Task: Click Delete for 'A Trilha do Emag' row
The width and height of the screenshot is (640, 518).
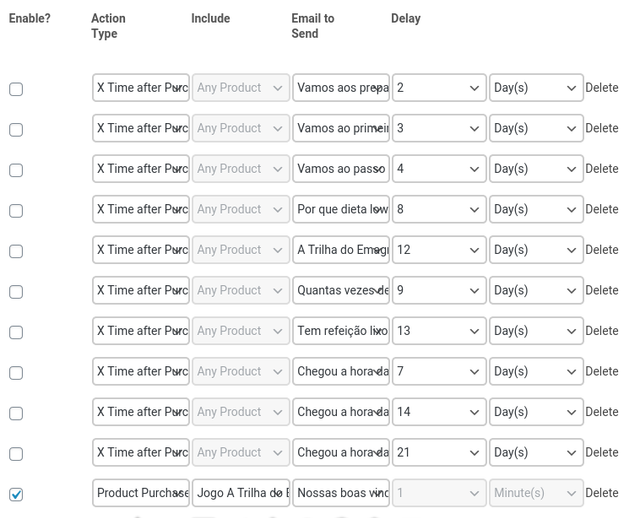Action: 602,249
